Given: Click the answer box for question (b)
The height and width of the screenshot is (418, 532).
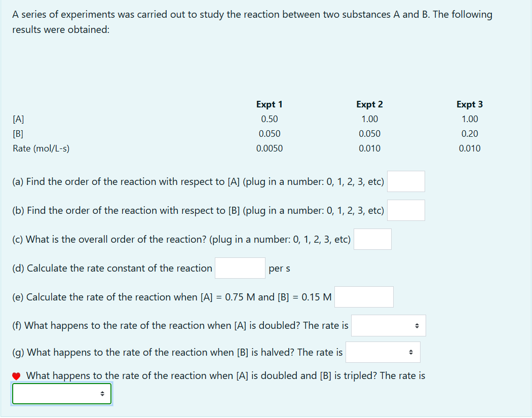Looking at the screenshot, I should coord(406,210).
